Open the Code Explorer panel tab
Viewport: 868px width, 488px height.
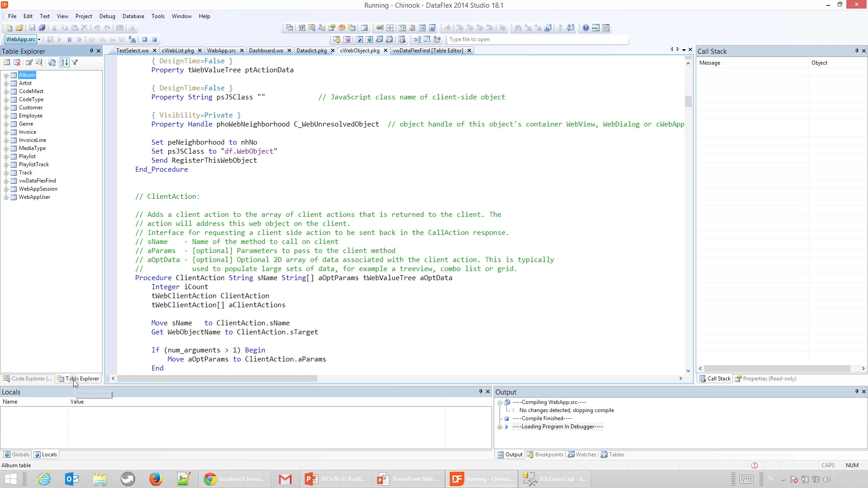click(x=28, y=379)
